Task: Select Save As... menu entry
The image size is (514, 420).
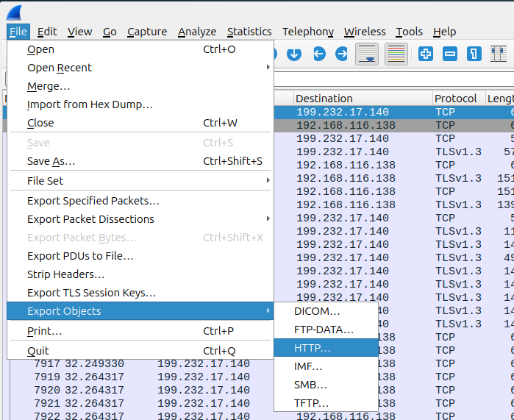Action: coord(140,161)
